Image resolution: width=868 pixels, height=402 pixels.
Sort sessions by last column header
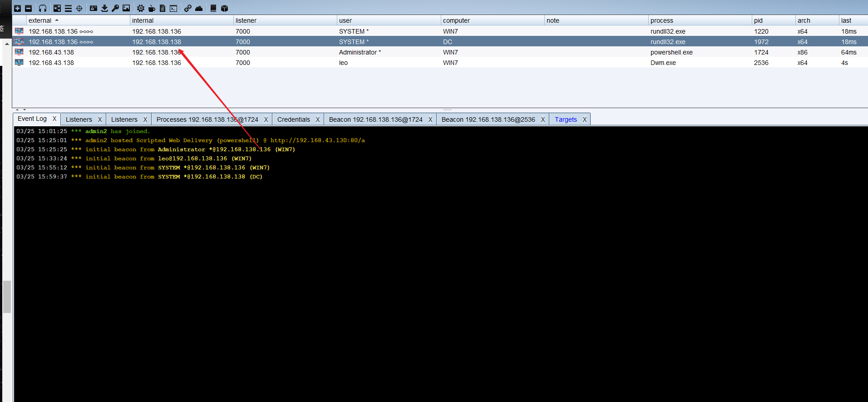853,20
